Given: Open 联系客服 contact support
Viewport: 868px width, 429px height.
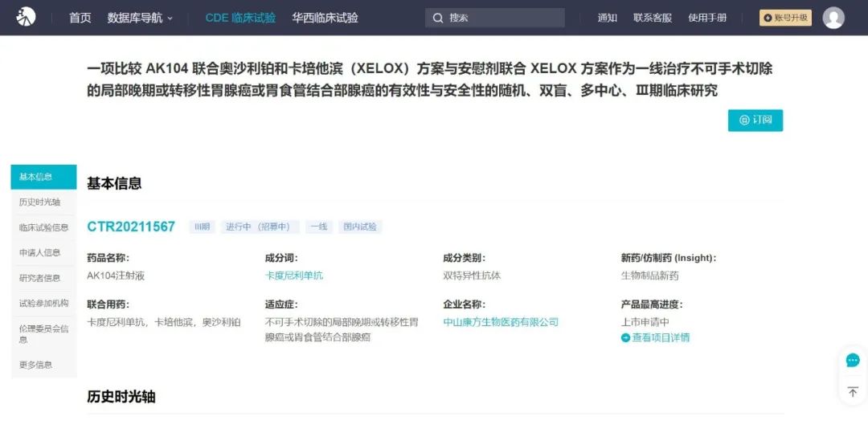Looking at the screenshot, I should click(x=653, y=18).
